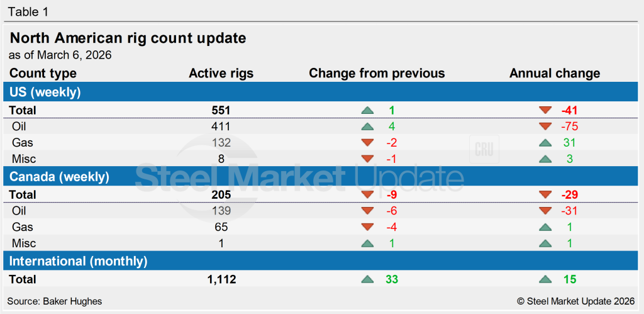Click the Active rigs column header
644x314 pixels.
click(221, 74)
